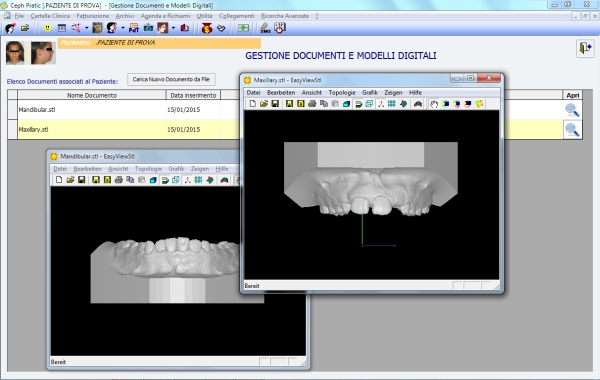The width and height of the screenshot is (600, 380).
Task: Click the patient profile face thumbnail
Action: (43, 53)
